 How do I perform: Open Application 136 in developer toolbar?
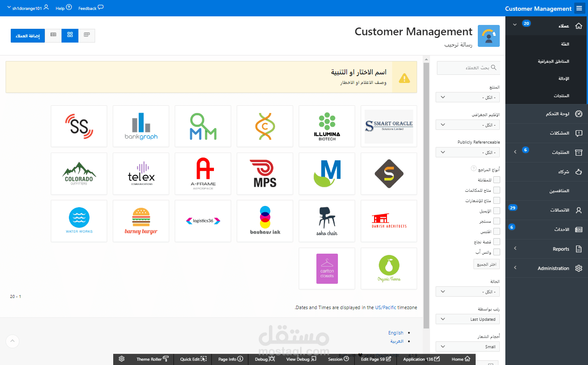[x=421, y=359]
